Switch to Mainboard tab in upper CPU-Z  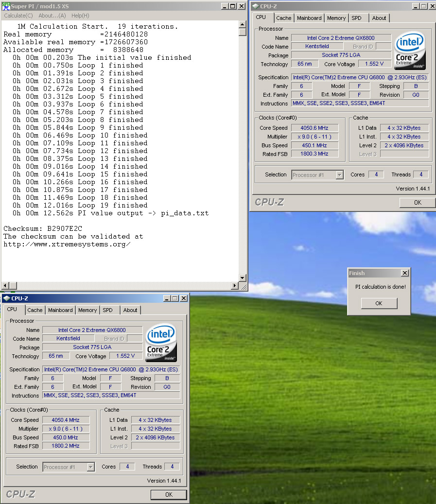click(x=309, y=18)
